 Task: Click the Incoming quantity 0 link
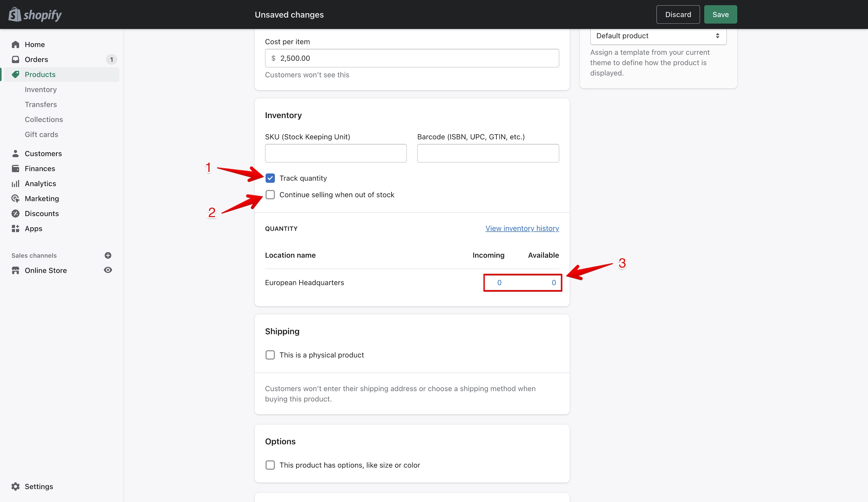click(x=499, y=283)
